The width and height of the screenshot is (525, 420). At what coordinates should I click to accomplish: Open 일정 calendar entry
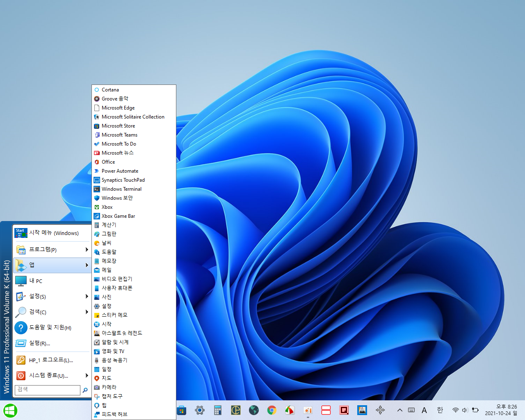tap(134, 370)
